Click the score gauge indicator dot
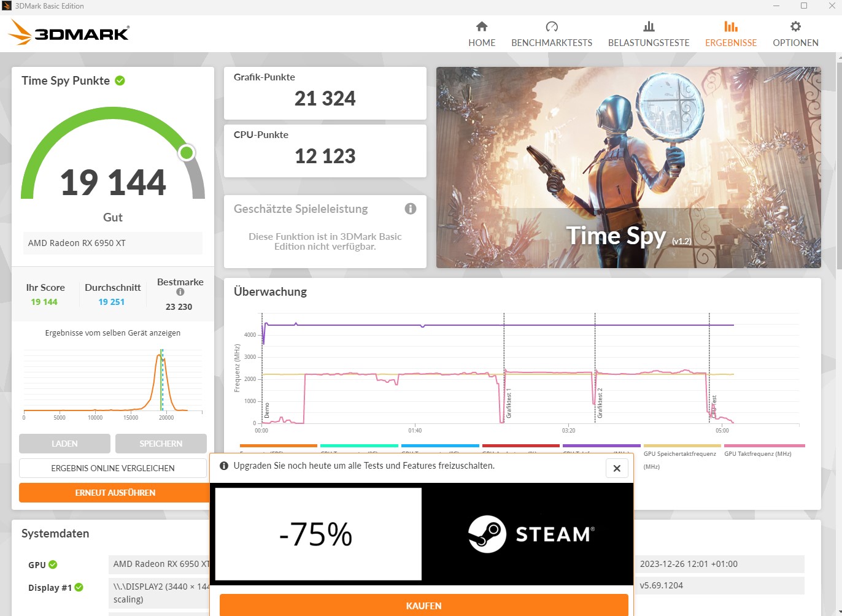This screenshot has height=616, width=842. point(187,153)
